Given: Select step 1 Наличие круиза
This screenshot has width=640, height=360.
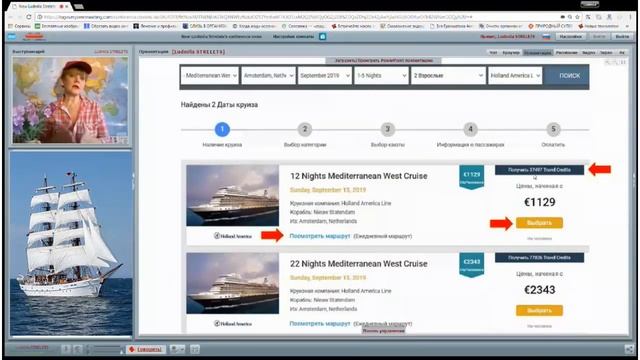Looking at the screenshot, I should point(222,129).
